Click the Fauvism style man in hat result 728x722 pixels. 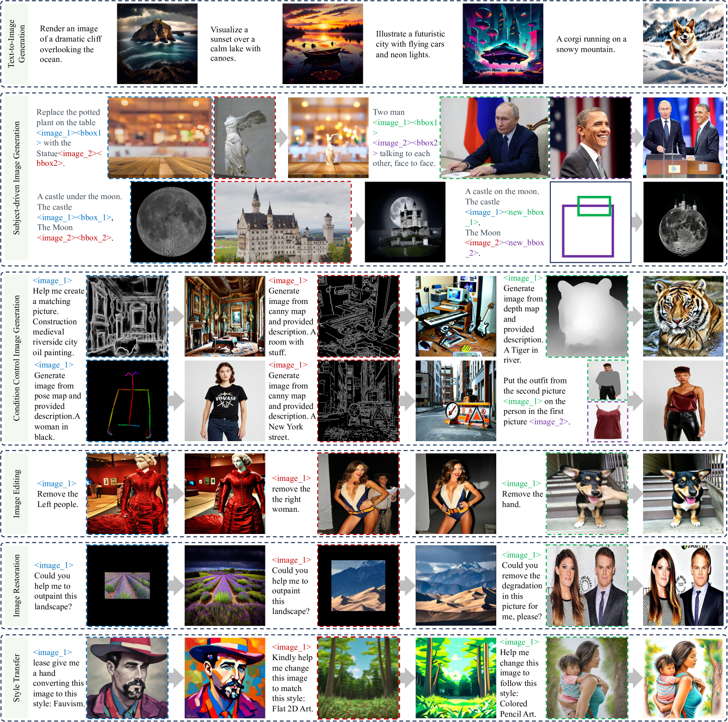225,678
